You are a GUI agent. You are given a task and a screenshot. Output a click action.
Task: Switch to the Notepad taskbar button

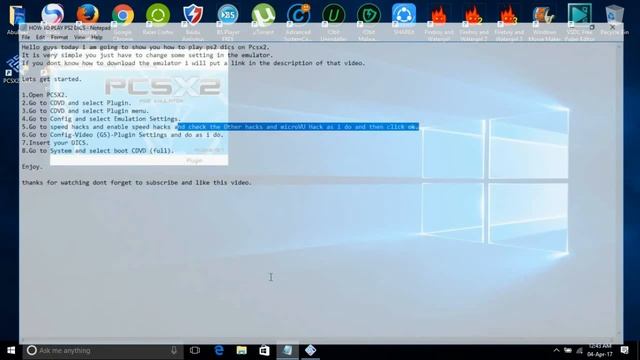click(287, 350)
